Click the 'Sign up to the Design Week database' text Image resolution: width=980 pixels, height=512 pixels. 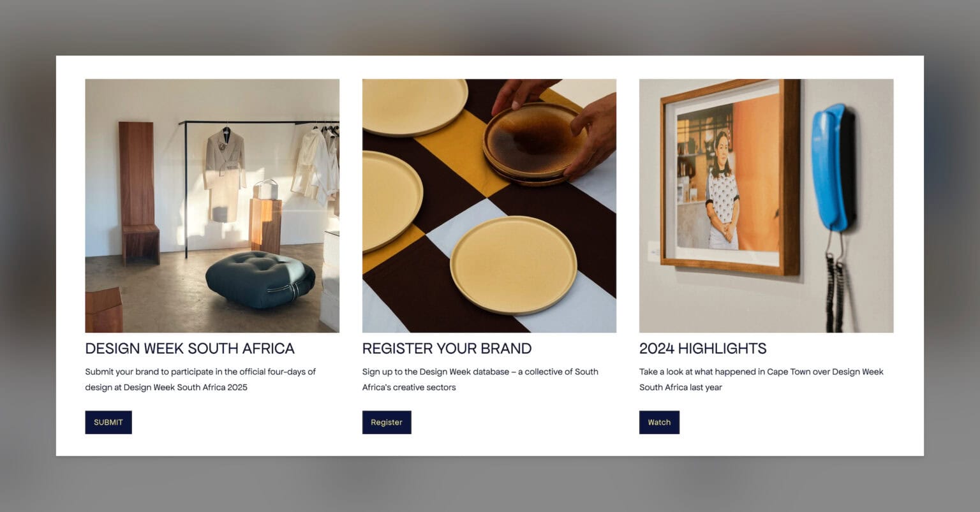point(480,379)
